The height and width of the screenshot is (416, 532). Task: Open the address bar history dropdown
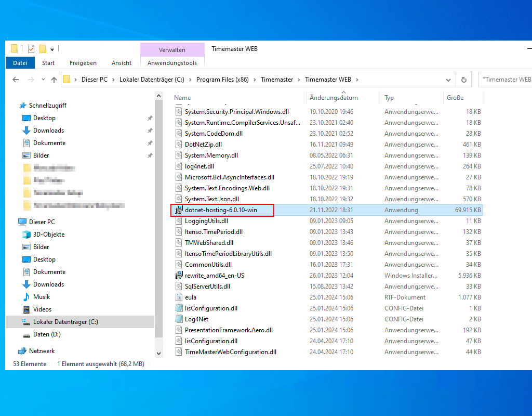(x=448, y=80)
